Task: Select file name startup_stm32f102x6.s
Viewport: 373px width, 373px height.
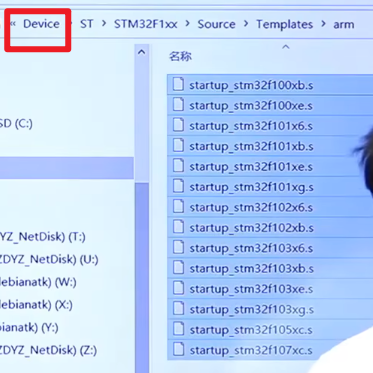Action: point(251,208)
